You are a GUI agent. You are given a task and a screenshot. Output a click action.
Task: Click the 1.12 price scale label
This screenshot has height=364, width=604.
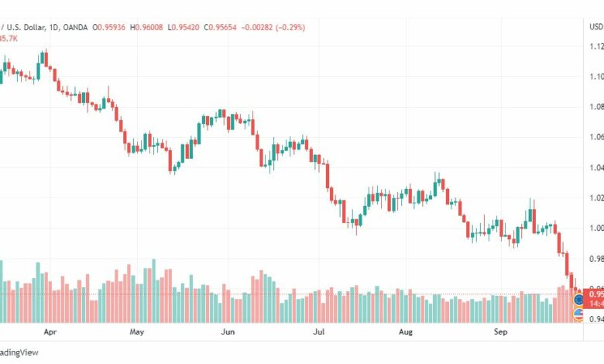[596, 46]
